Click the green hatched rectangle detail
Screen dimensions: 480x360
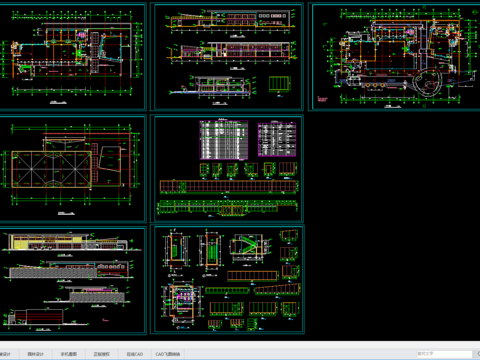(x=280, y=84)
